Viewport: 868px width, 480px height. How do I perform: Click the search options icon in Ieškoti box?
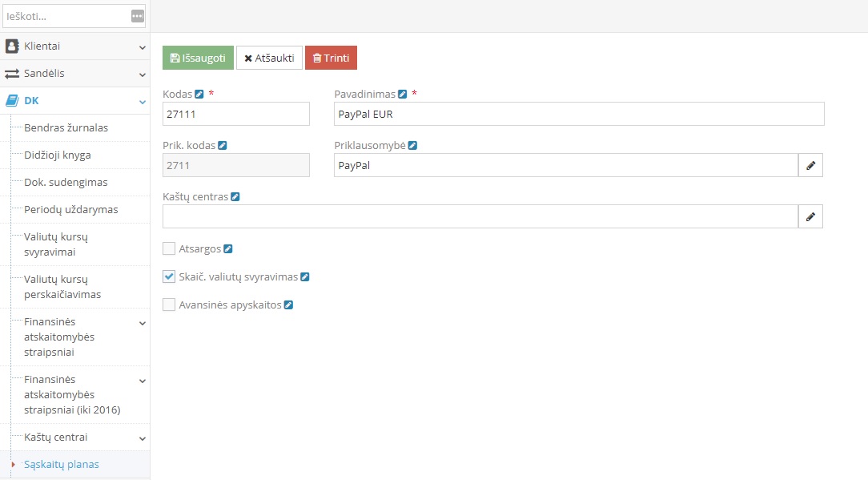coord(137,16)
